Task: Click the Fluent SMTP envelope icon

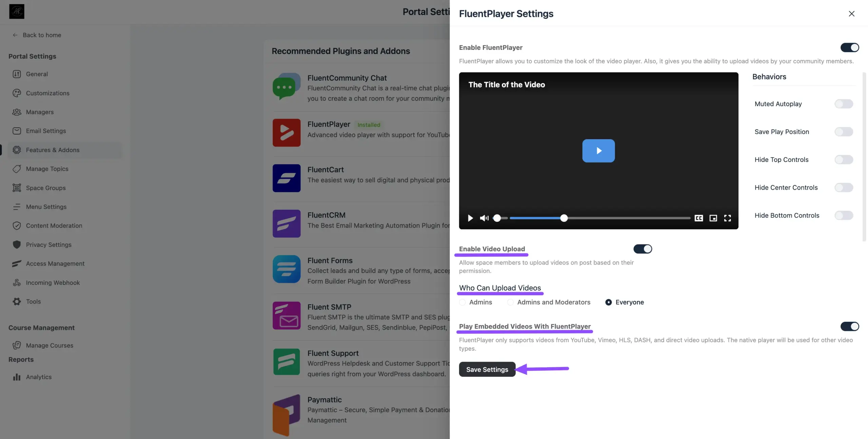Action: click(x=286, y=316)
